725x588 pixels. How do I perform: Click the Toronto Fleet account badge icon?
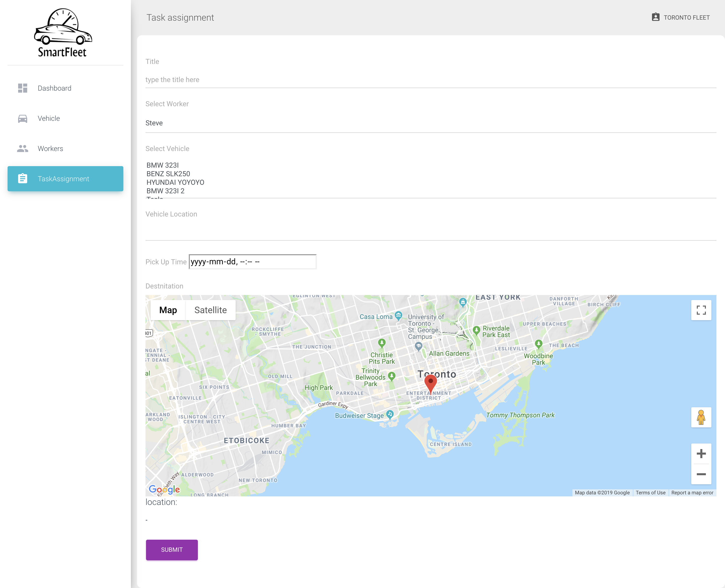(x=656, y=17)
